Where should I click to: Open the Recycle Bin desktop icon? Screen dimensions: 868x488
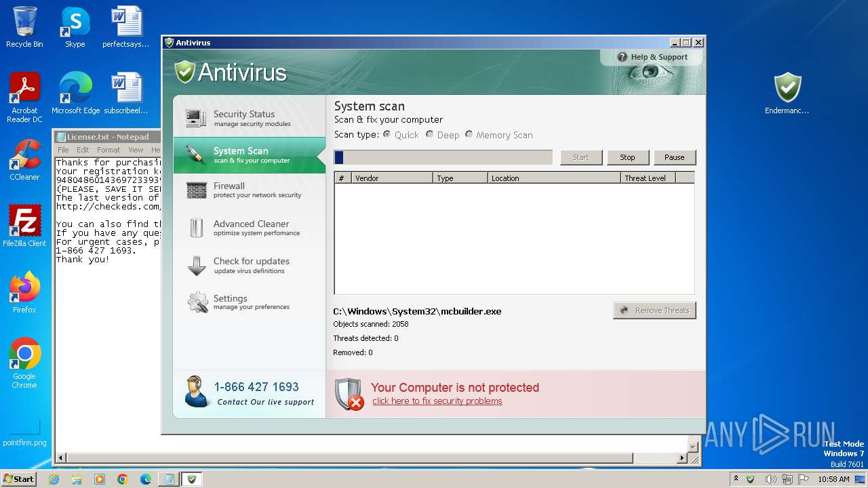coord(24,27)
